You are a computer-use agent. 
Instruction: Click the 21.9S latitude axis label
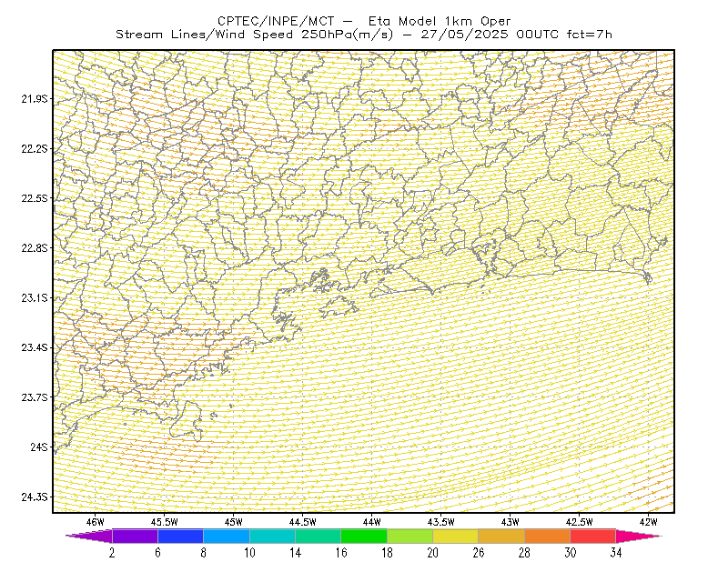coord(35,99)
